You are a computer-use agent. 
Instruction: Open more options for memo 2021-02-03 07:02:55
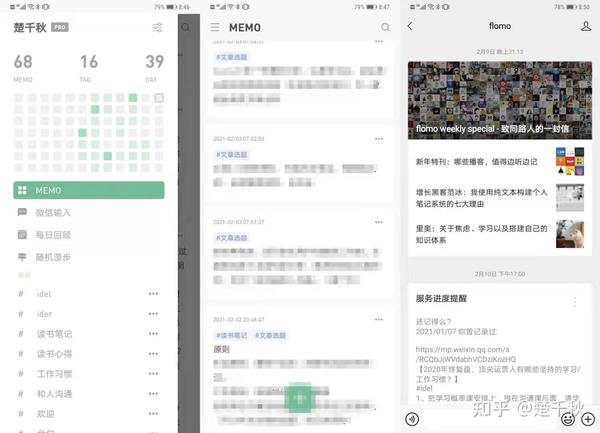pos(379,139)
